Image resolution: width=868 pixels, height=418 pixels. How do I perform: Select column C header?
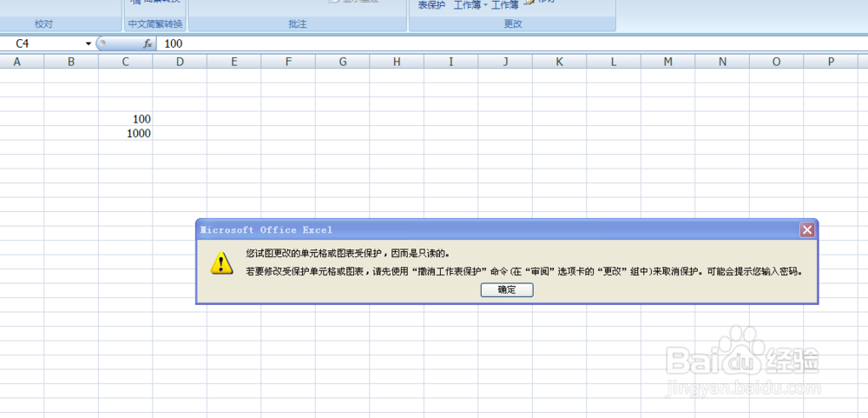(x=126, y=62)
